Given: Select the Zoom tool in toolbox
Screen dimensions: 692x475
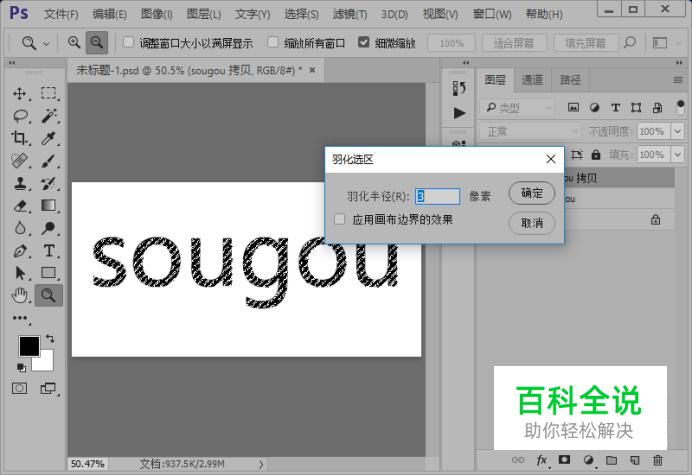Looking at the screenshot, I should pos(49,295).
